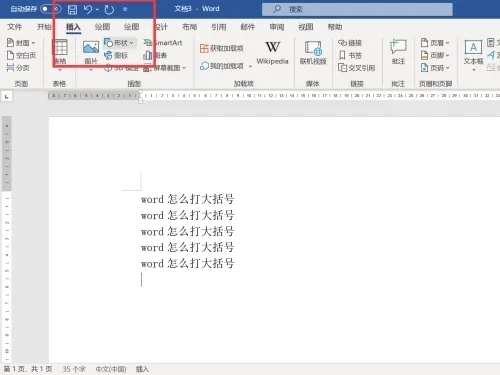Click the Undo arrow icon
Viewport: 500px width, 375px height.
coord(88,9)
